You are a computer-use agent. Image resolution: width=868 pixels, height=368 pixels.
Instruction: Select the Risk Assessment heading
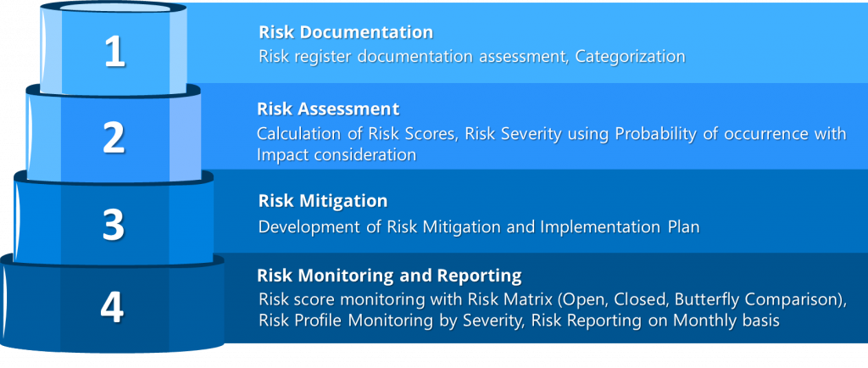coord(328,109)
